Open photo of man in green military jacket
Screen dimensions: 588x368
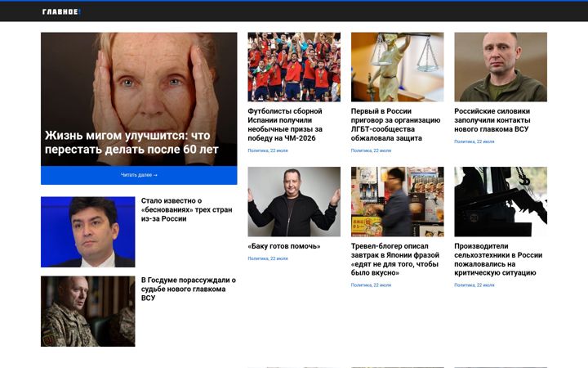pyautogui.click(x=501, y=67)
